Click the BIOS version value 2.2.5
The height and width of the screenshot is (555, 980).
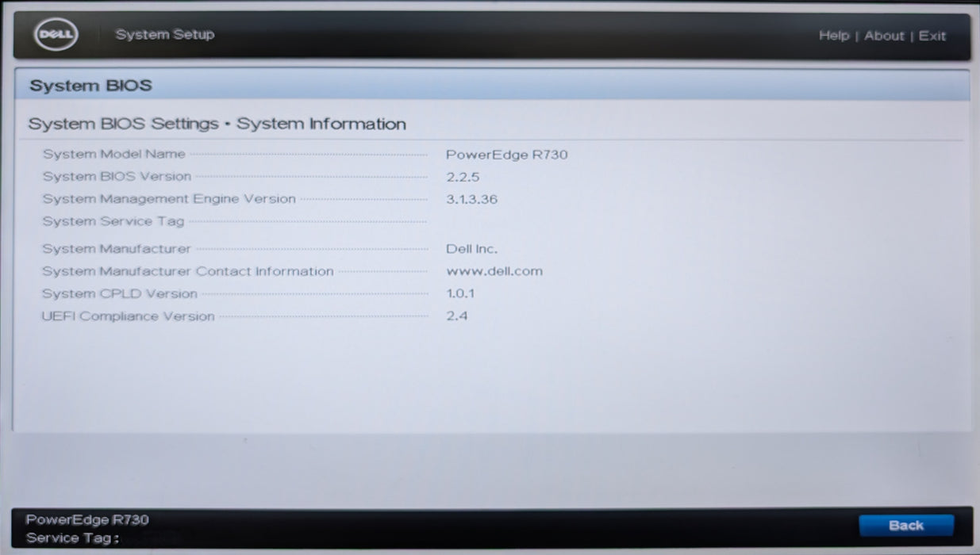[463, 177]
